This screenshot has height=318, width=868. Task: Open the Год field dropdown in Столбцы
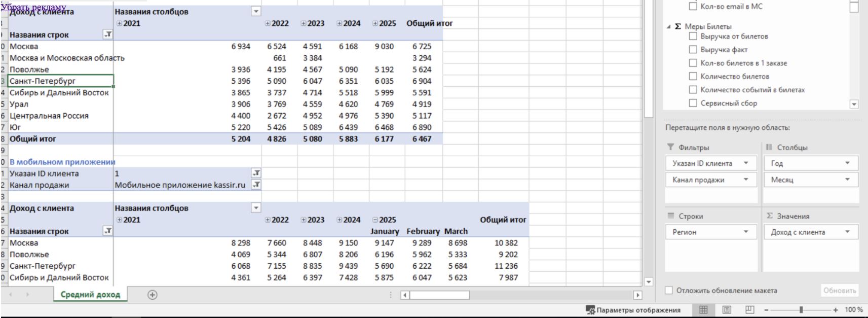click(x=847, y=163)
